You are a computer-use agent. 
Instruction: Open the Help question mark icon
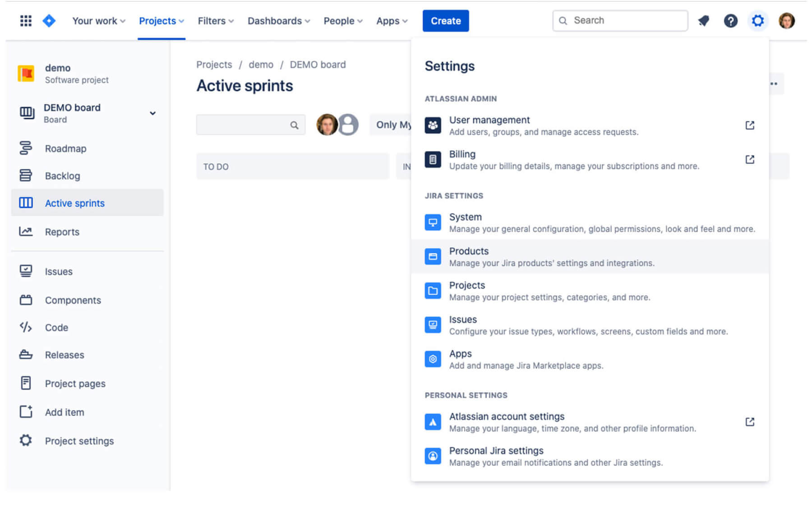pos(731,21)
